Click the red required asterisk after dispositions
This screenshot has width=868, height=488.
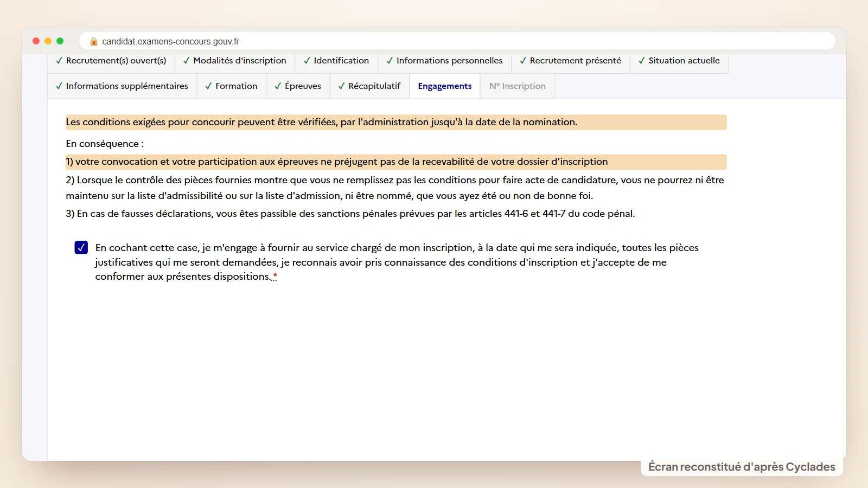pyautogui.click(x=275, y=277)
